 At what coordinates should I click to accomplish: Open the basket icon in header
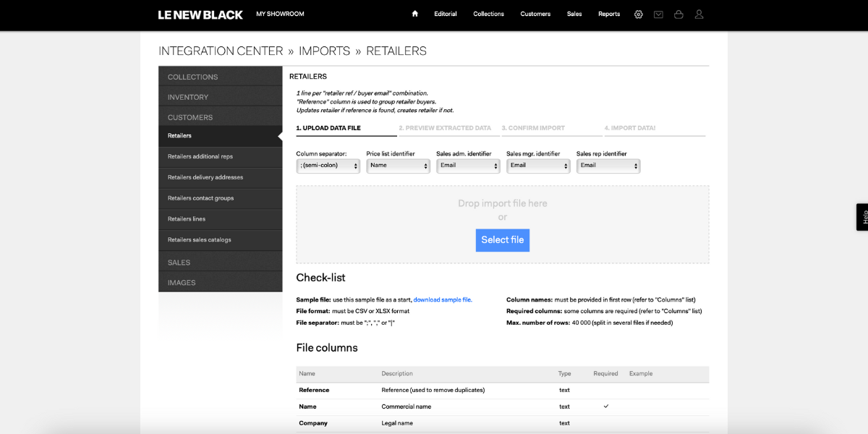678,14
